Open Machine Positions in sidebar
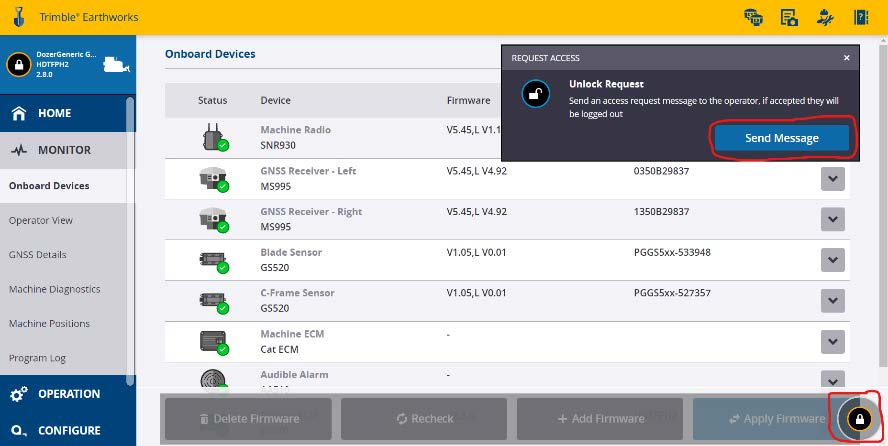Screen dimensions: 888x446 click(63, 324)
